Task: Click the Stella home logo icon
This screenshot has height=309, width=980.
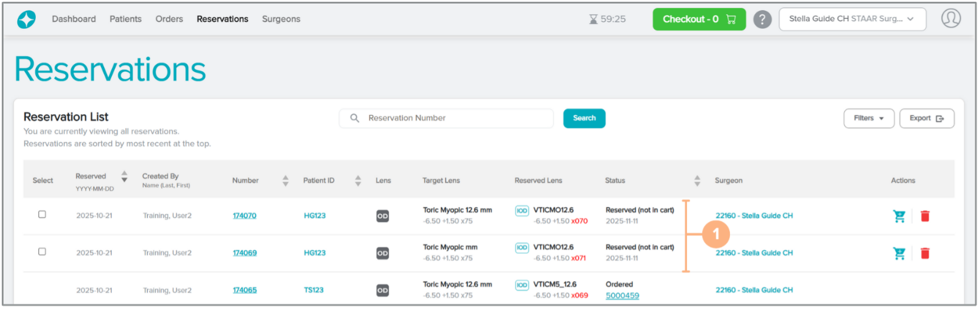Action: [x=26, y=19]
